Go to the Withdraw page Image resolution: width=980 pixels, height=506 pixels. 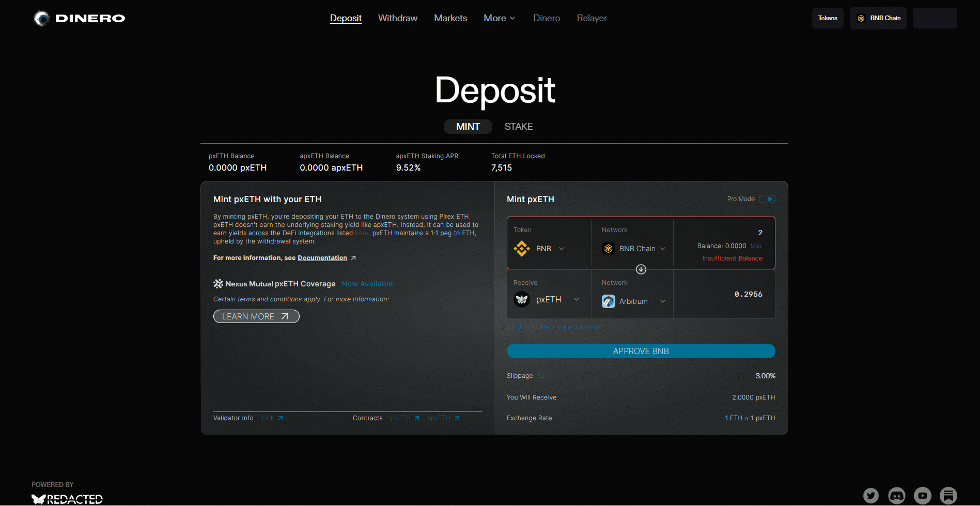pos(398,18)
